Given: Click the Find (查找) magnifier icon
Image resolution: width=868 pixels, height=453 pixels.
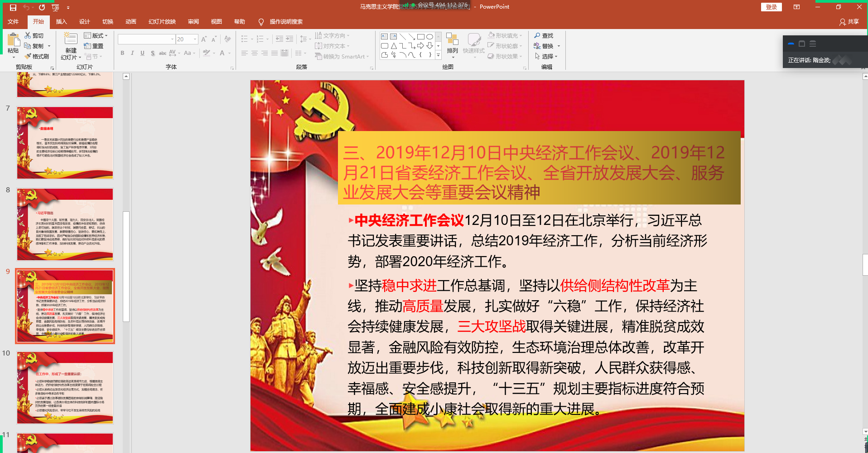Looking at the screenshot, I should (x=537, y=35).
